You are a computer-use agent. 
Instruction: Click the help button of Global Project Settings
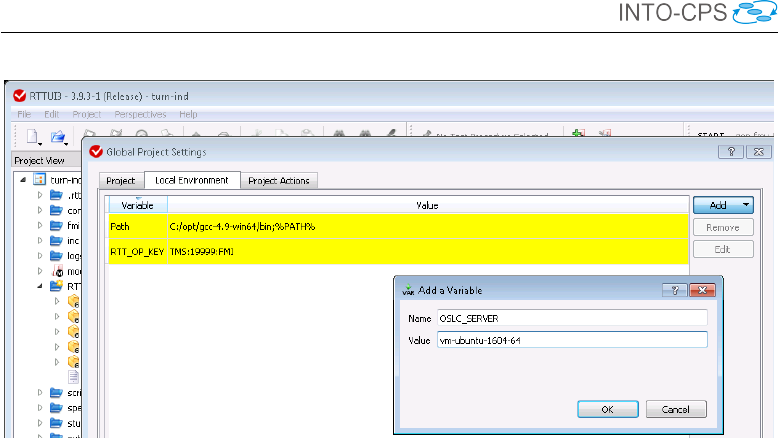pyautogui.click(x=731, y=152)
